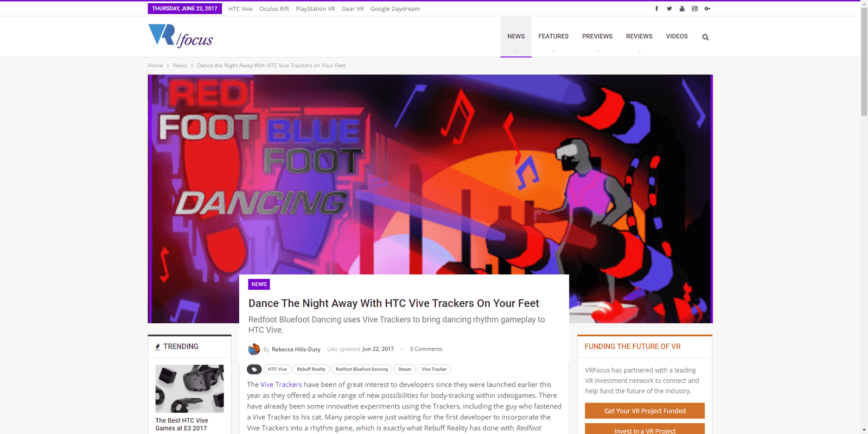Select the Redfoot Bluefoot Dancing tag
Image resolution: width=868 pixels, height=434 pixels.
362,369
